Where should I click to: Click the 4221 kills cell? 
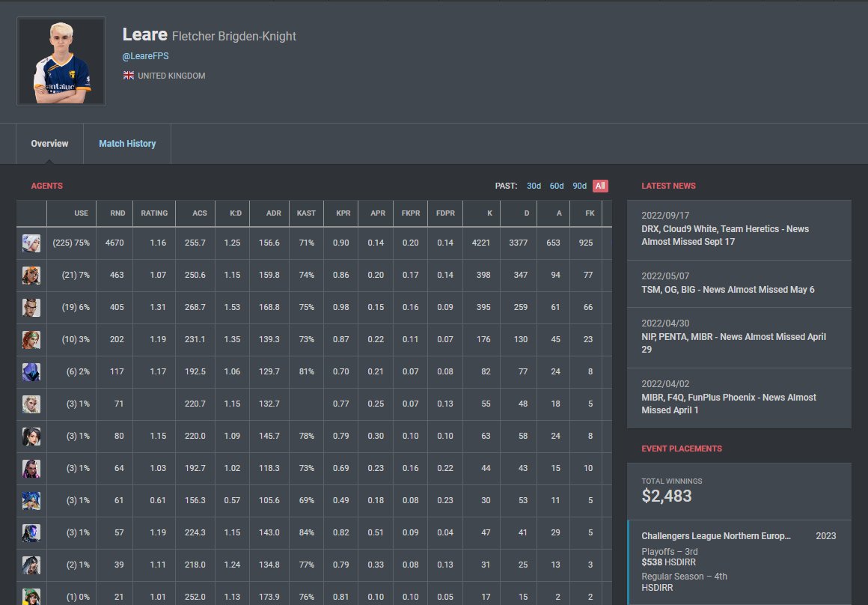pyautogui.click(x=480, y=243)
